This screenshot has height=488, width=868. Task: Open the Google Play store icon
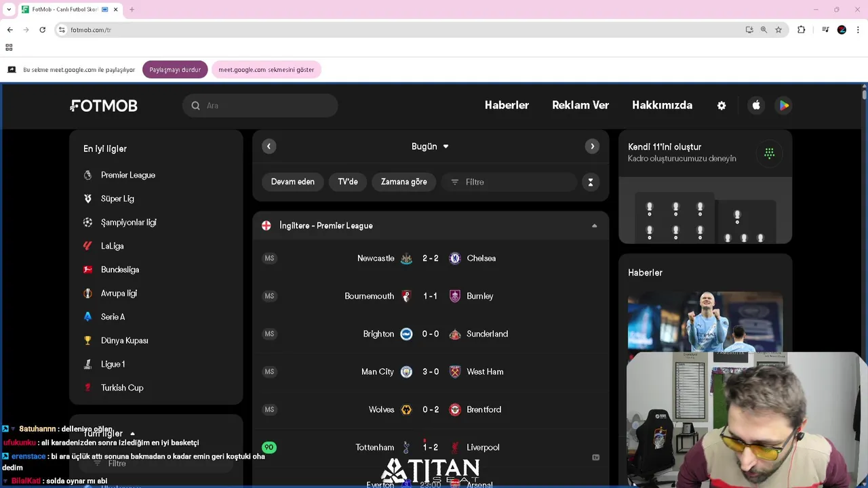pos(784,105)
